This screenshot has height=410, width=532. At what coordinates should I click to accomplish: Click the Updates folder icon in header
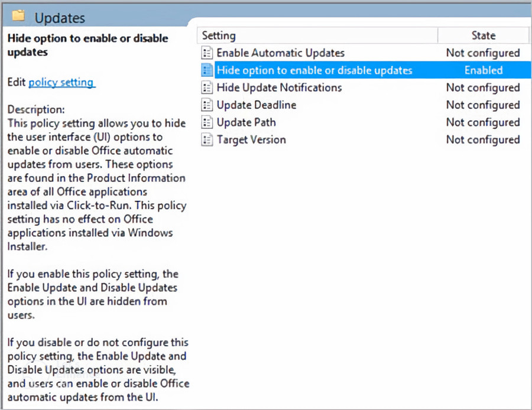click(x=19, y=15)
